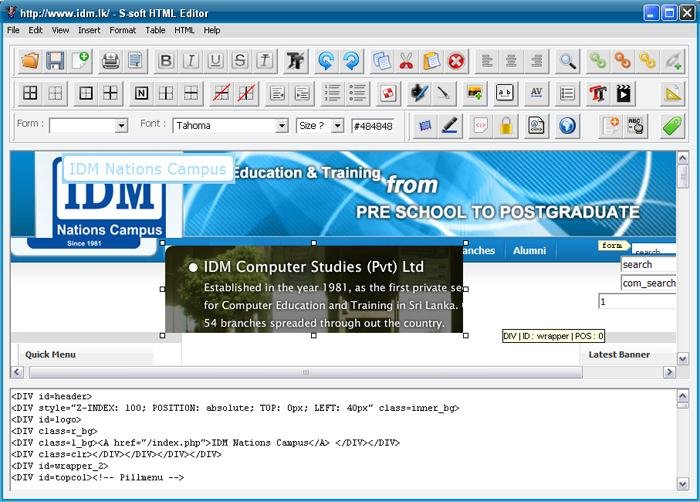700x502 pixels.
Task: Undo the last action with the left blue arrow
Action: coord(326,61)
